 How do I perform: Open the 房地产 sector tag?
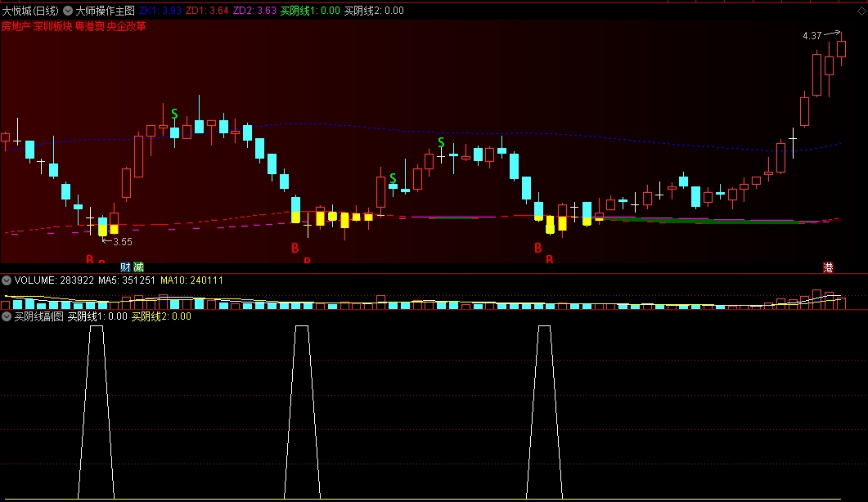click(16, 26)
